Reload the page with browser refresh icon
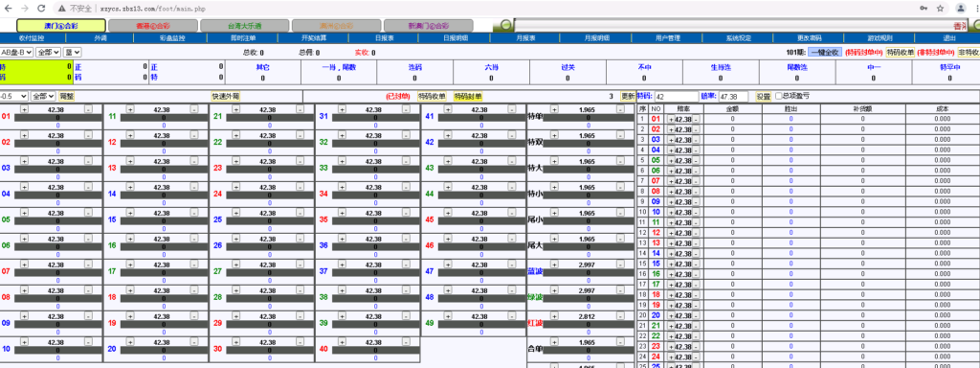 click(41, 9)
